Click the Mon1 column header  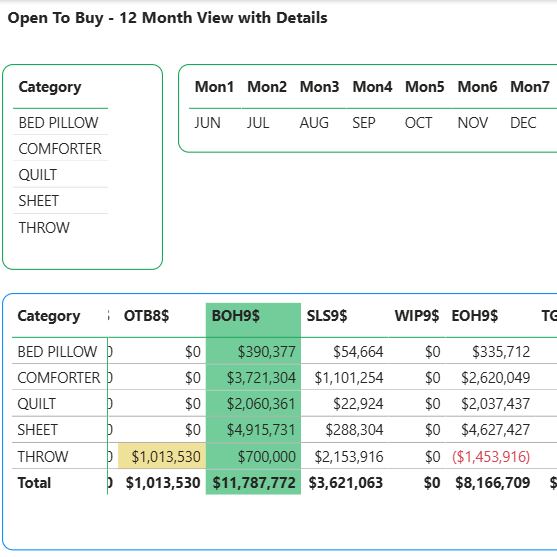tap(214, 87)
